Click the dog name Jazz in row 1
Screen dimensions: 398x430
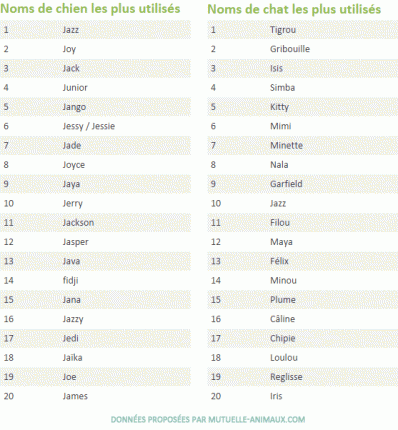tap(71, 30)
